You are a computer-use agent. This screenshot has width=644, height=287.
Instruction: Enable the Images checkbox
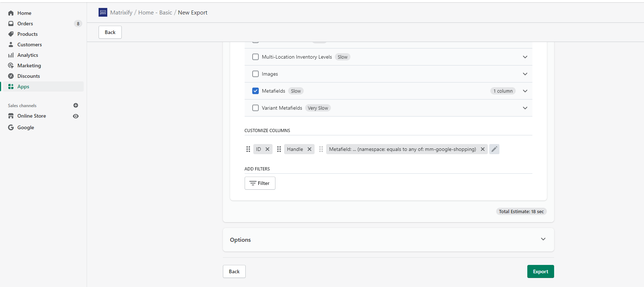click(255, 74)
